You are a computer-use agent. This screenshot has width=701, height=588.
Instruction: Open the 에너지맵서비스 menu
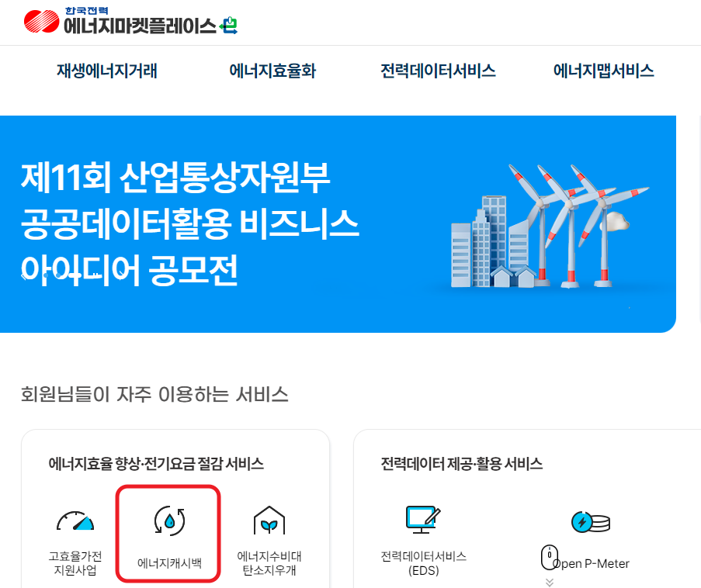coord(603,71)
